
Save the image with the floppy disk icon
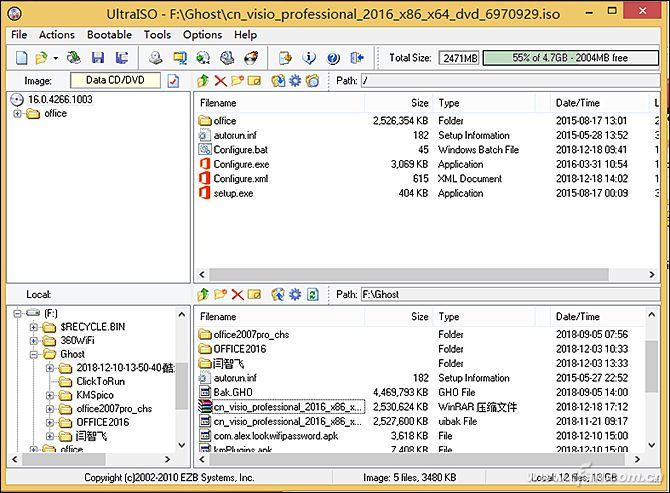tap(98, 58)
